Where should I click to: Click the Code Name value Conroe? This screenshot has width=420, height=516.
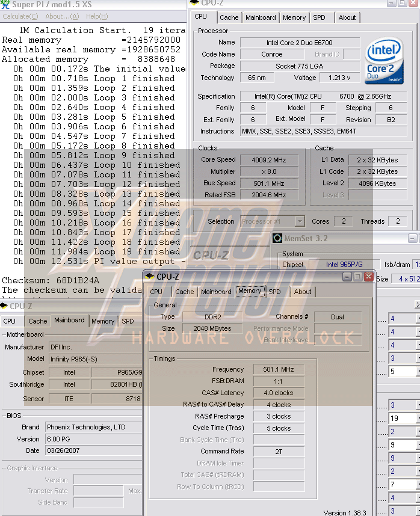tap(272, 54)
